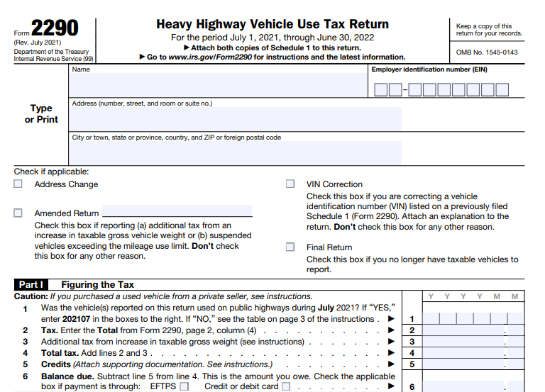The width and height of the screenshot is (545, 392).
Task: Click the '(Rev. July 2021)' text
Action: coord(38,43)
